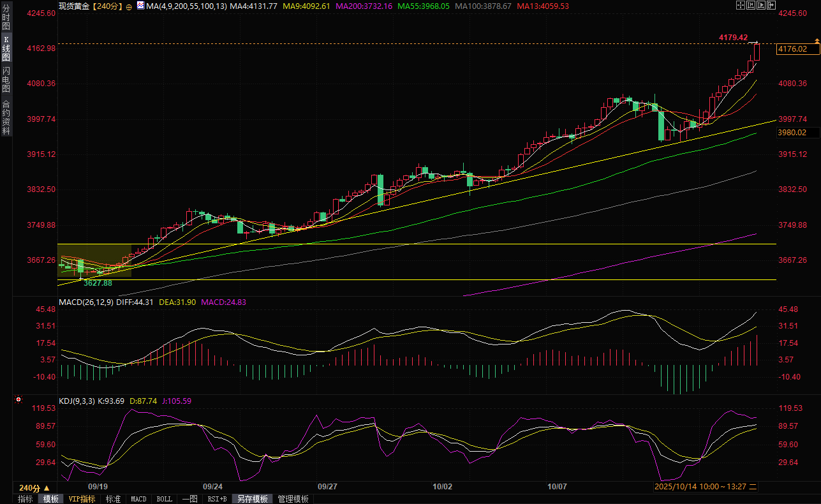Open the 闪电图 side tab
Screen dimensions: 821x504
[x=6, y=78]
